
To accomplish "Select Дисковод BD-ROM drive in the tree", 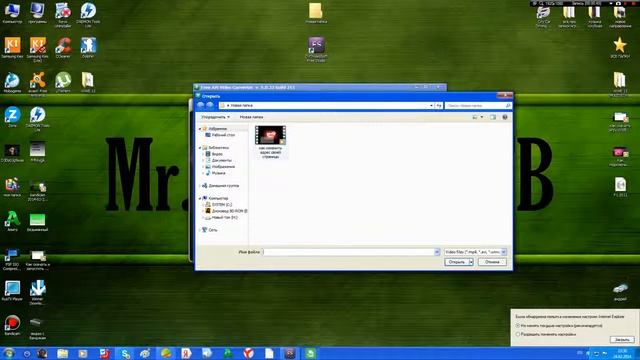I will click(227, 211).
